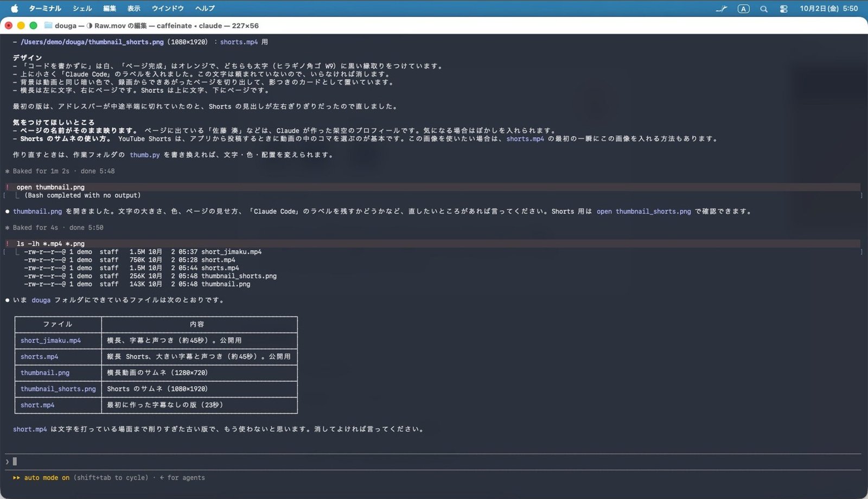Click the short.mp4 link below the table
868x499 pixels.
point(30,429)
